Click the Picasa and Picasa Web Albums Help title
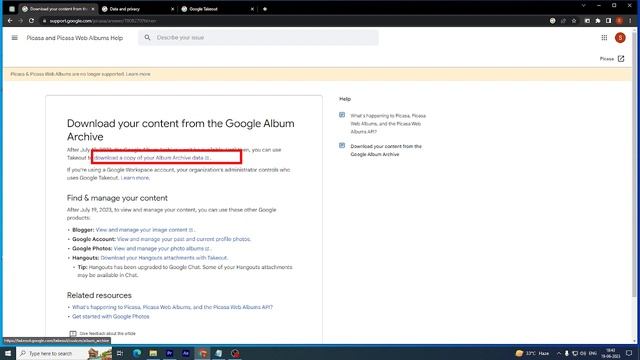This screenshot has width=640, height=360. pyautogui.click(x=75, y=38)
